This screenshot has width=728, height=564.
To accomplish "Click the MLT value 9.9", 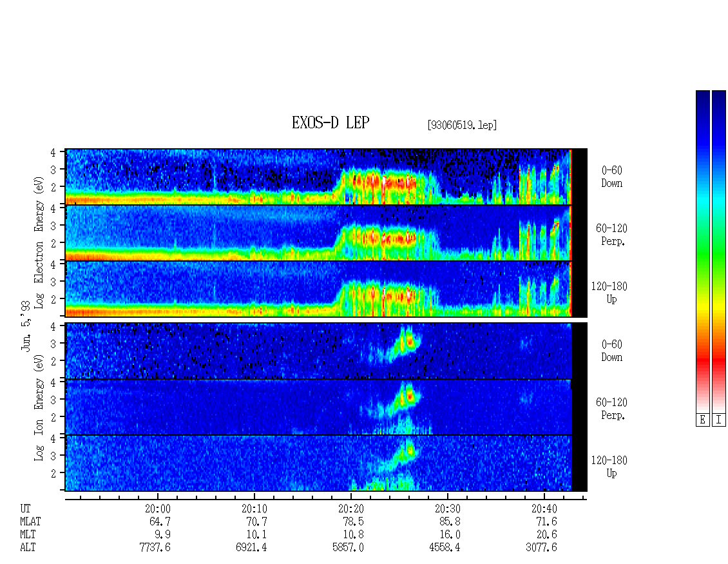I will click(x=162, y=535).
